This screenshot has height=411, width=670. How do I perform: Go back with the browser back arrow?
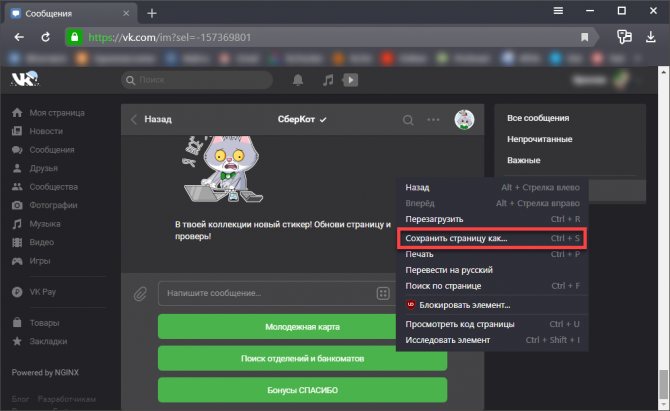[19, 37]
